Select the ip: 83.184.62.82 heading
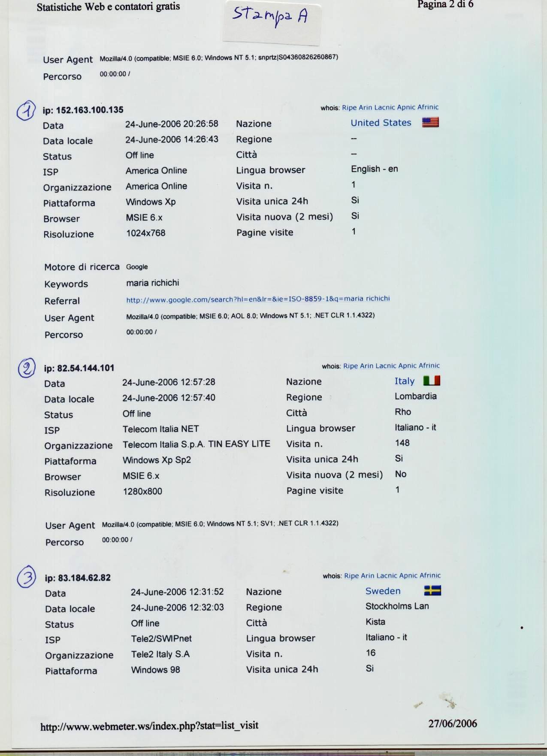547x756 pixels. (x=78, y=578)
